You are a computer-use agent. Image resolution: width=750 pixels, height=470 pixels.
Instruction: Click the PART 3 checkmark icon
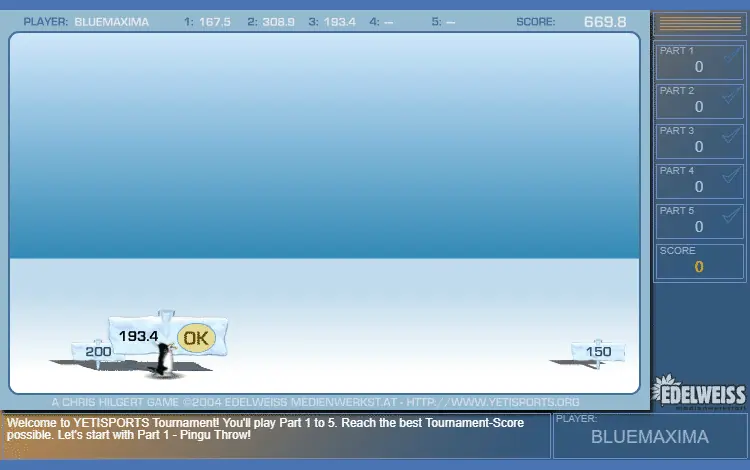point(732,135)
